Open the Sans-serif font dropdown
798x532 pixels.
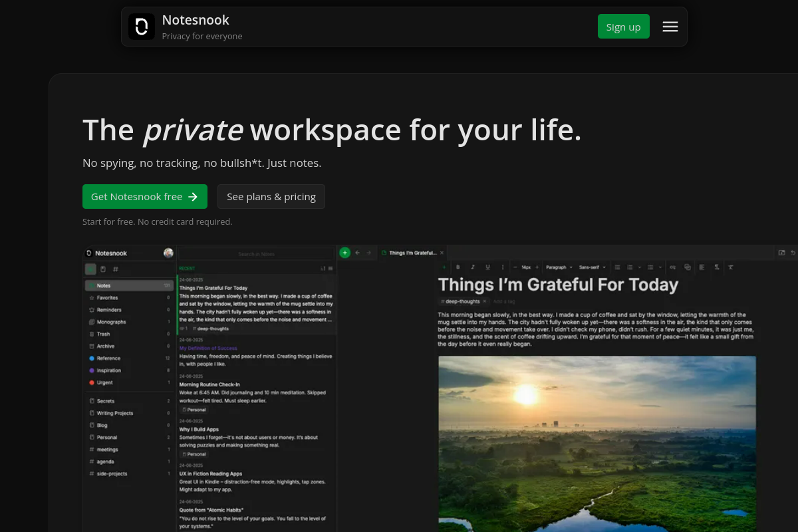click(x=593, y=267)
